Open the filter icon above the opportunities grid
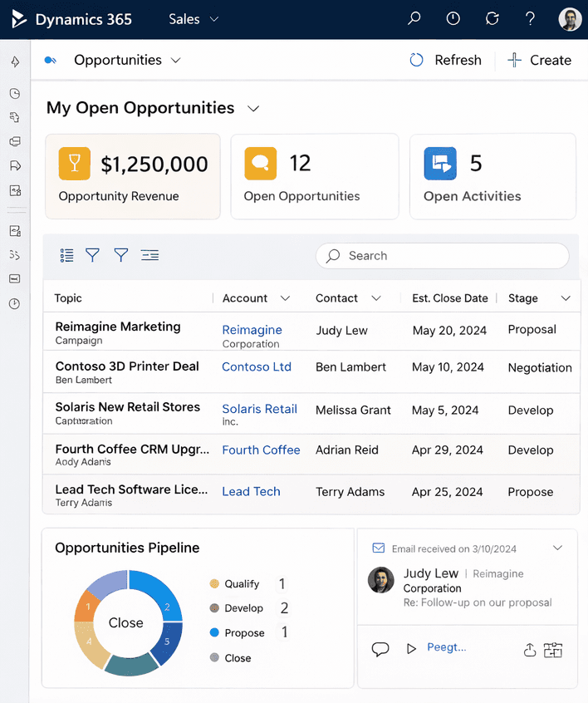588x703 pixels. click(x=92, y=255)
